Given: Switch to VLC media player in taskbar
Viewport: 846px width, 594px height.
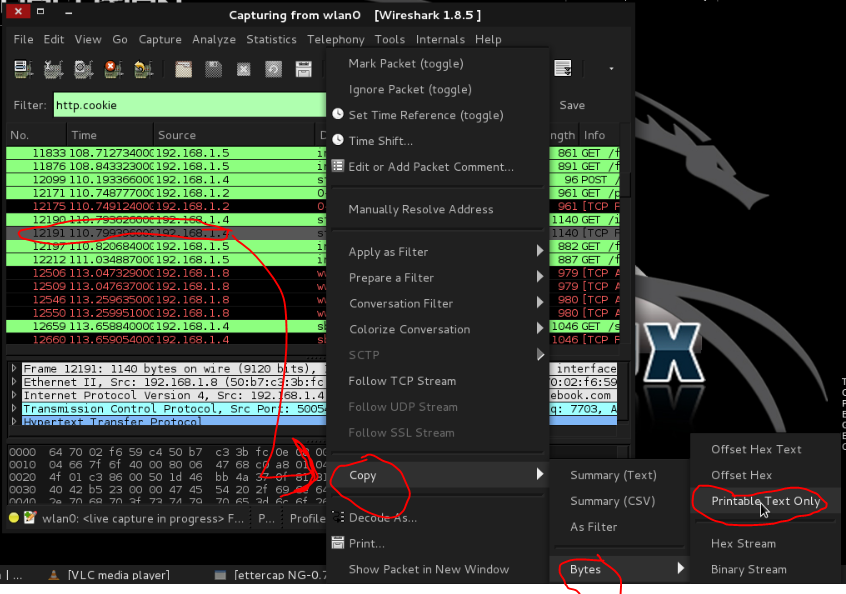Looking at the screenshot, I should [x=110, y=575].
